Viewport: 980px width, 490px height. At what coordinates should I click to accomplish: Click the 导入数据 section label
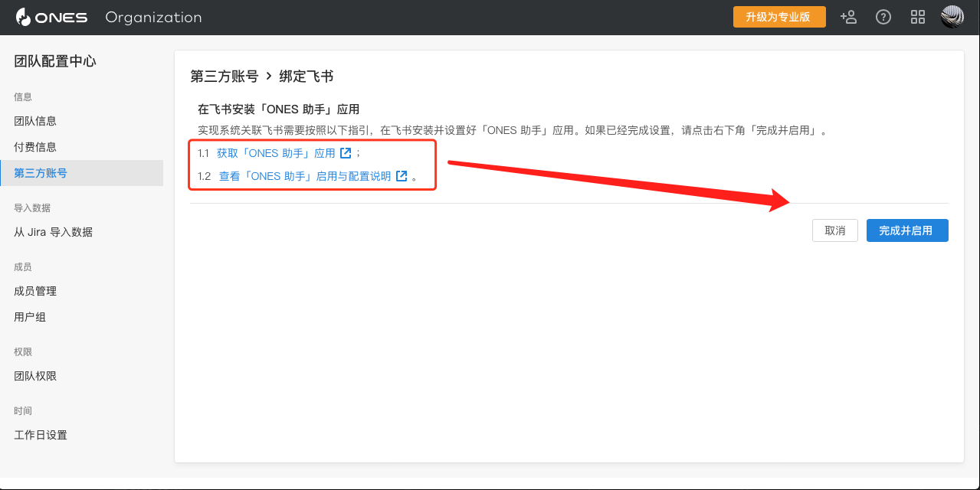tap(32, 208)
